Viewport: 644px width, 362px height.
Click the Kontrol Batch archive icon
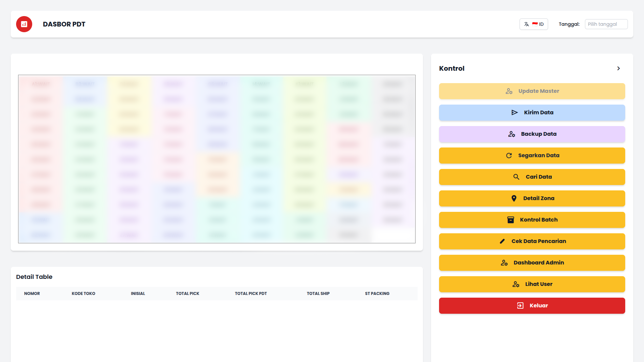(x=511, y=220)
